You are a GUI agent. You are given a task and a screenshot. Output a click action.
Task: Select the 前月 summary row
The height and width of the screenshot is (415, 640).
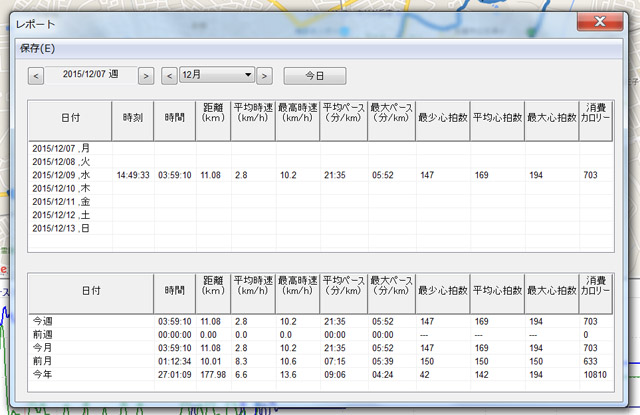pos(44,360)
